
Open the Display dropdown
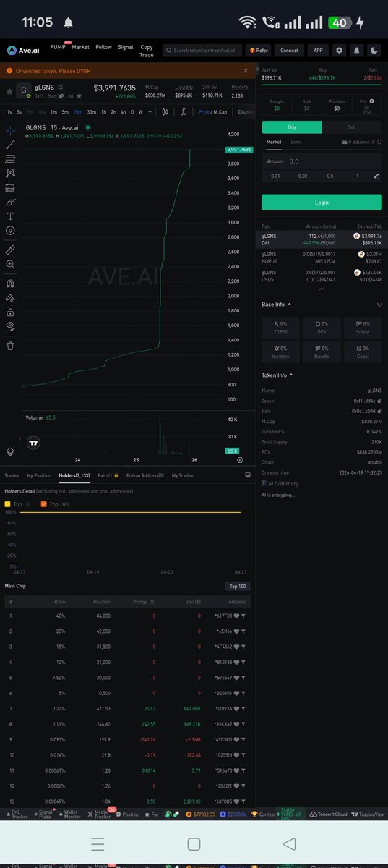[x=246, y=112]
